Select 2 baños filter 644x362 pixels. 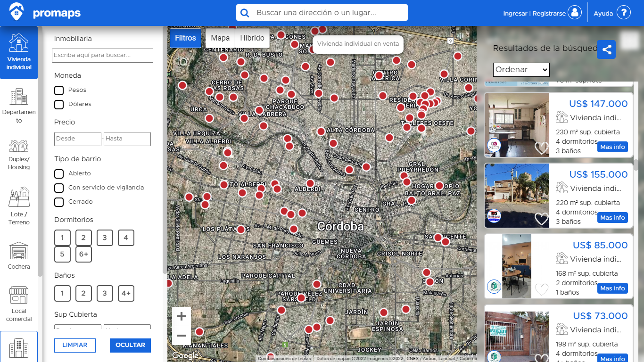coord(83,293)
